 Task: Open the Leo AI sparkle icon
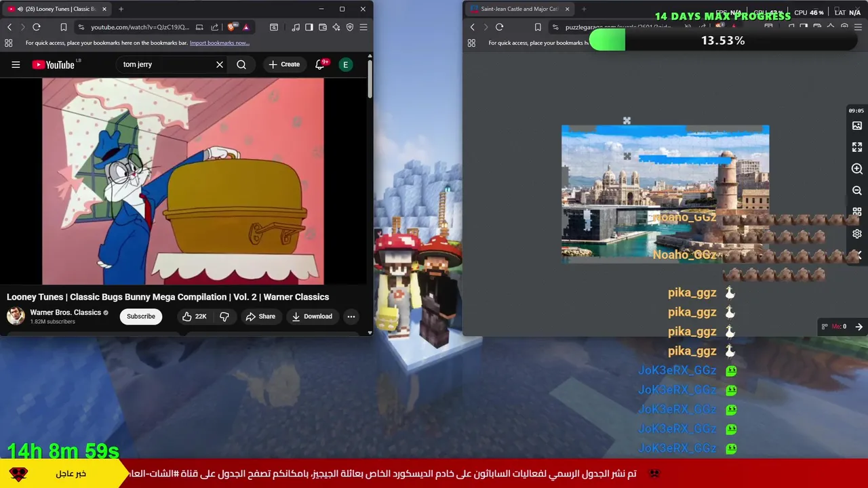(336, 27)
